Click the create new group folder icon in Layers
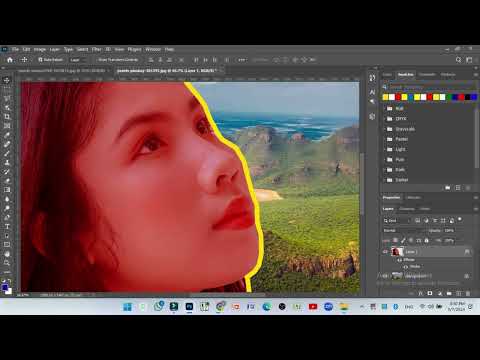The image size is (480, 360). tap(449, 293)
